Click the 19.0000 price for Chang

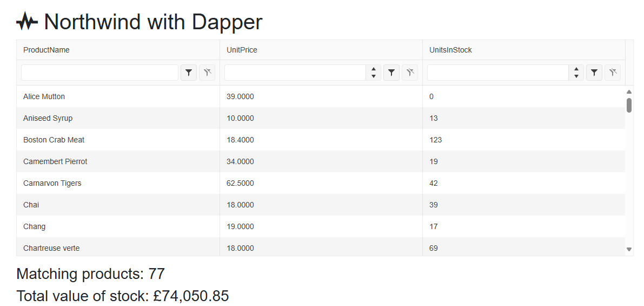pyautogui.click(x=321, y=226)
